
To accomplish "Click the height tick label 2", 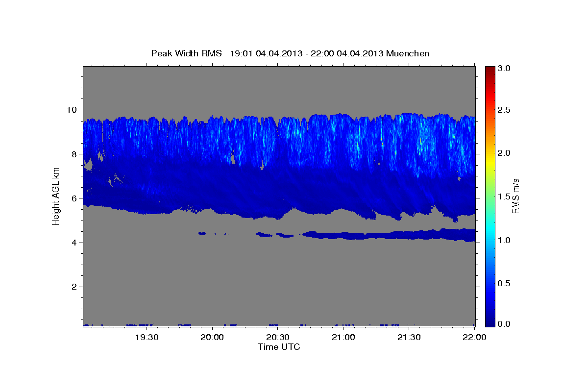I will [75, 287].
